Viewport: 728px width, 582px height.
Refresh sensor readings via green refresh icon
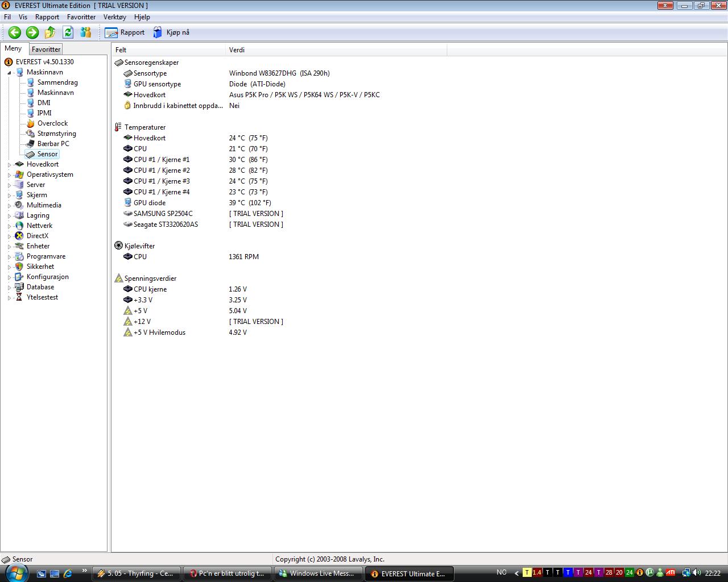pos(68,32)
